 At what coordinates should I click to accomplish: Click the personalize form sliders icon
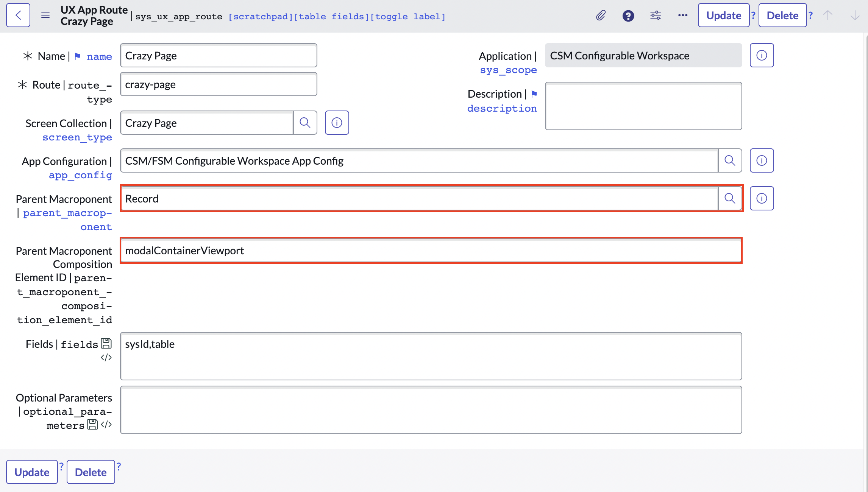656,16
